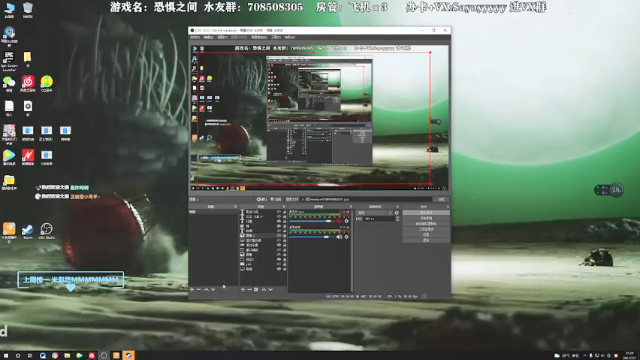Open second item in OBS menu bar
This screenshot has width=640, height=360.
pyautogui.click(x=209, y=37)
